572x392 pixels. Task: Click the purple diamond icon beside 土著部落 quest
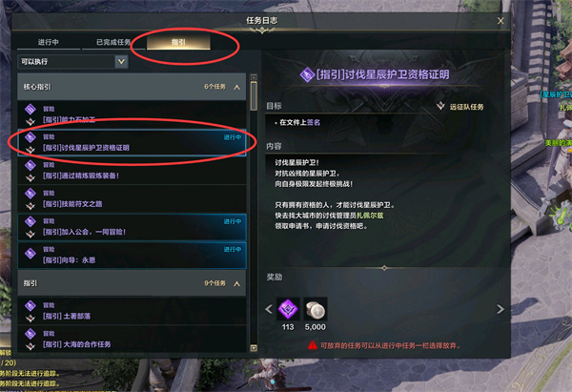[31, 305]
